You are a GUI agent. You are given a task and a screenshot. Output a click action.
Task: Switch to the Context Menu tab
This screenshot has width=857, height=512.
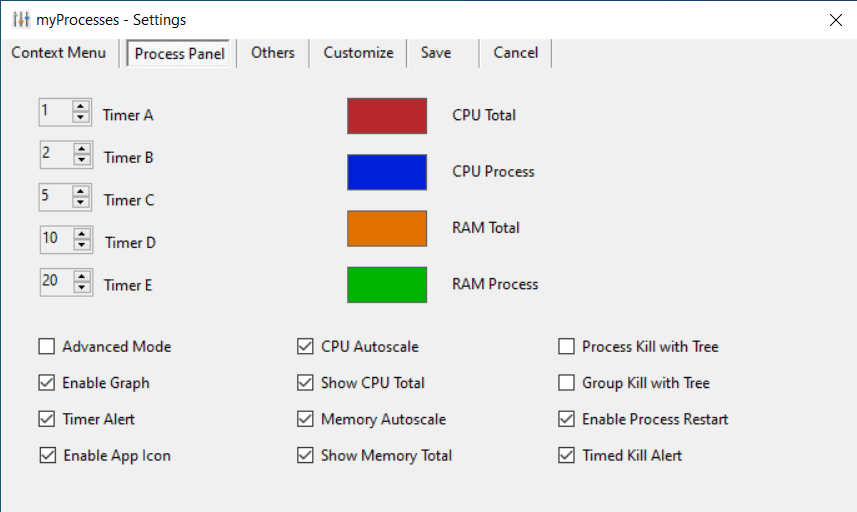tap(59, 53)
